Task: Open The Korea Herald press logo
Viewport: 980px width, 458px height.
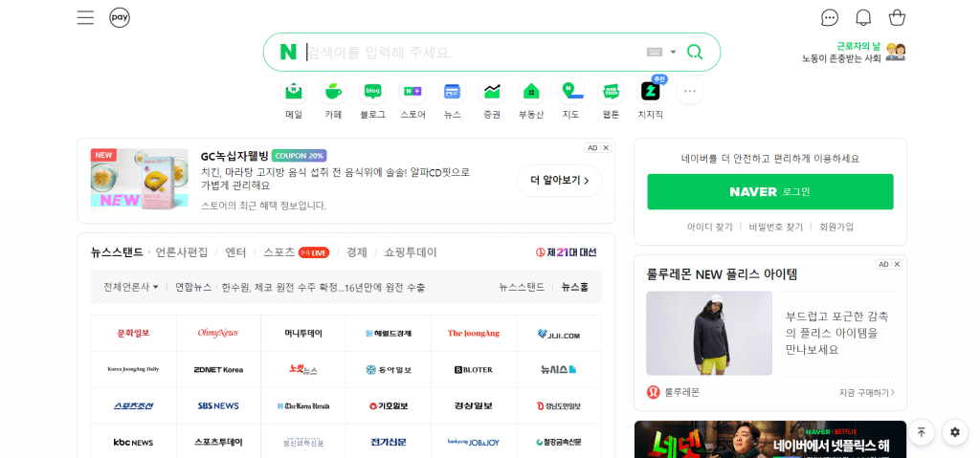Action: (303, 405)
